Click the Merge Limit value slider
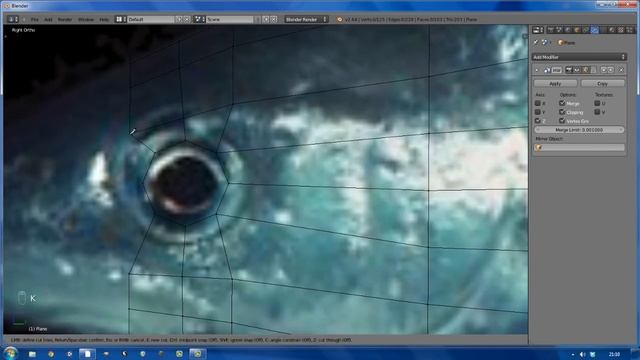Viewport: 640px width, 360px height. click(579, 130)
